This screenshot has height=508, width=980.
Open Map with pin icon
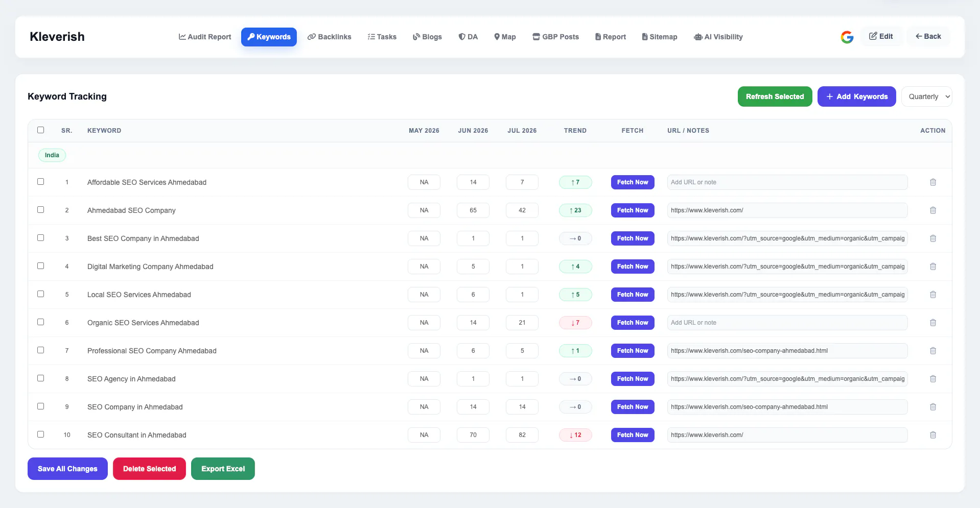(x=505, y=37)
